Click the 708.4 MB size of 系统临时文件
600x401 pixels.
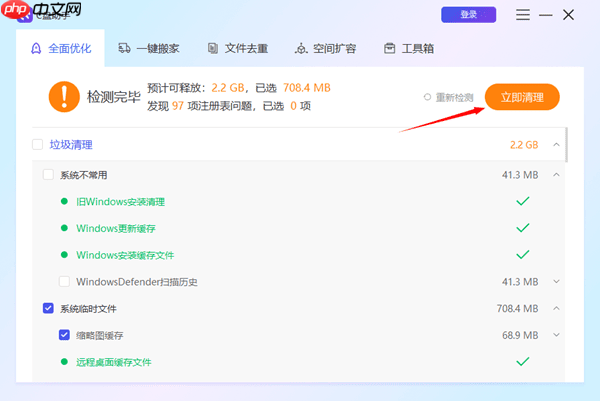517,308
